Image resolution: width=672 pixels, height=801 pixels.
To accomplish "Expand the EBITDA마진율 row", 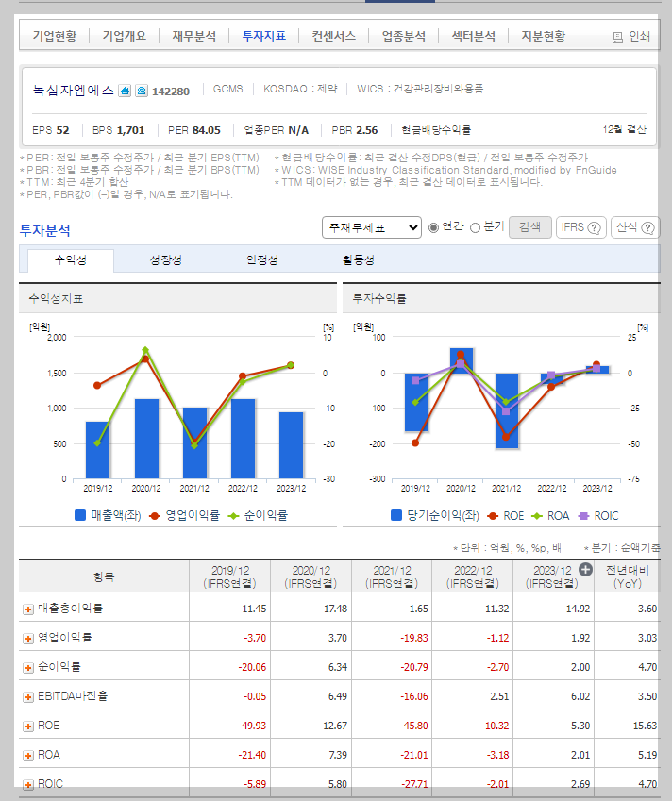I will pyautogui.click(x=28, y=697).
